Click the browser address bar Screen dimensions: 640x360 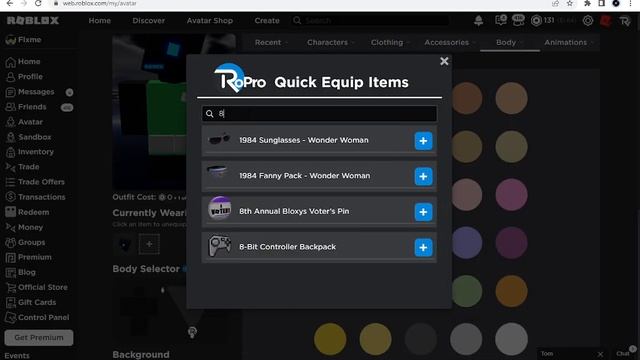tap(300, 3)
